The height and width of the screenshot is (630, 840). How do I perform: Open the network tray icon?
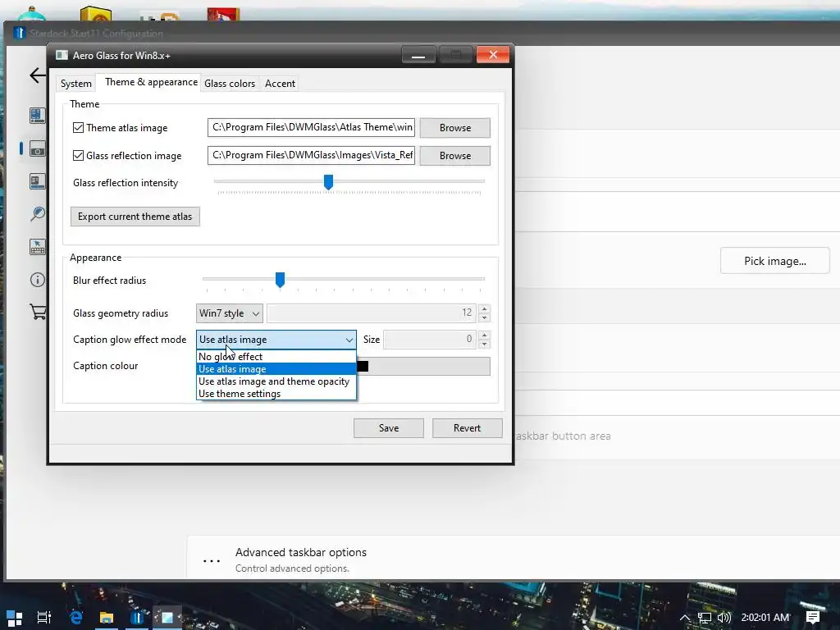[705, 618]
